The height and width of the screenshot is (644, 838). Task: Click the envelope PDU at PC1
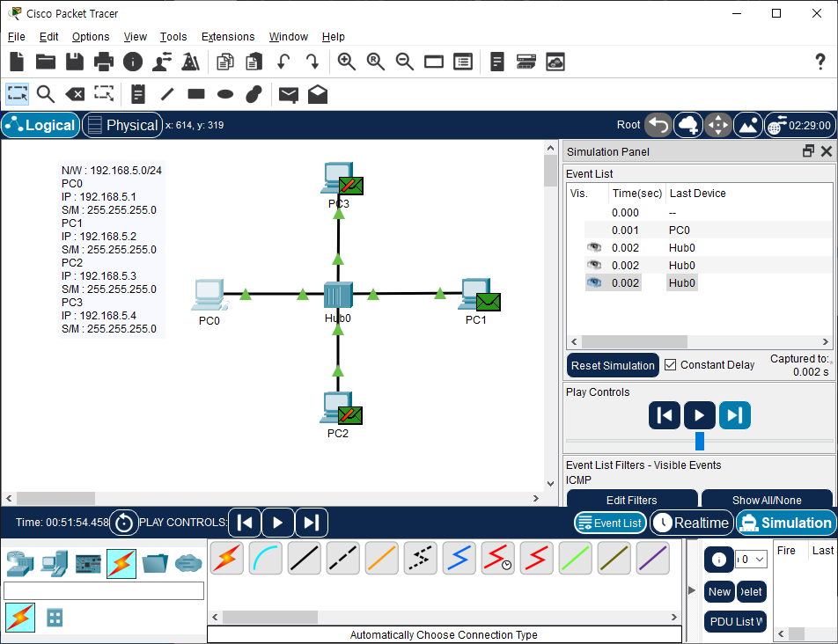click(x=488, y=302)
